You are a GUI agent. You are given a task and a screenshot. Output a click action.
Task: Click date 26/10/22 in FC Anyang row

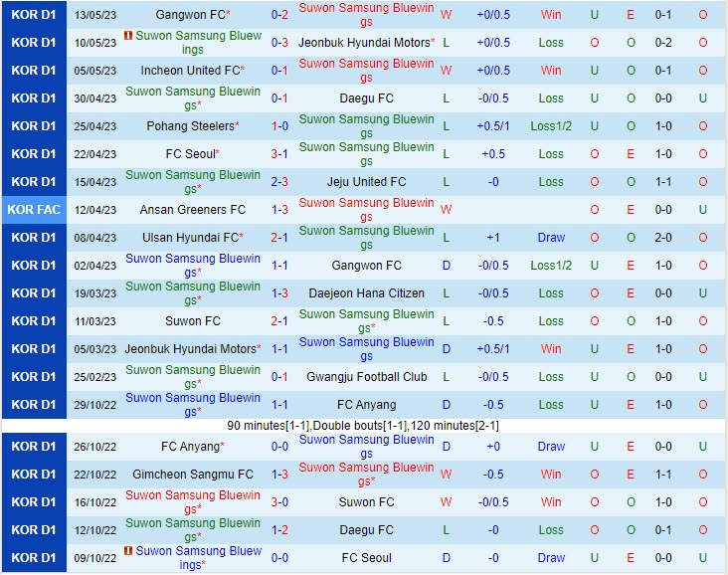(95, 447)
